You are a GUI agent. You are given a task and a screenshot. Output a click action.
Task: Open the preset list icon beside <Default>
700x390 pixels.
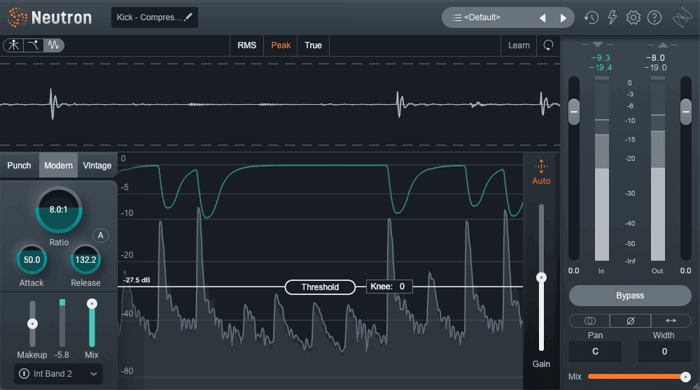[x=457, y=17]
